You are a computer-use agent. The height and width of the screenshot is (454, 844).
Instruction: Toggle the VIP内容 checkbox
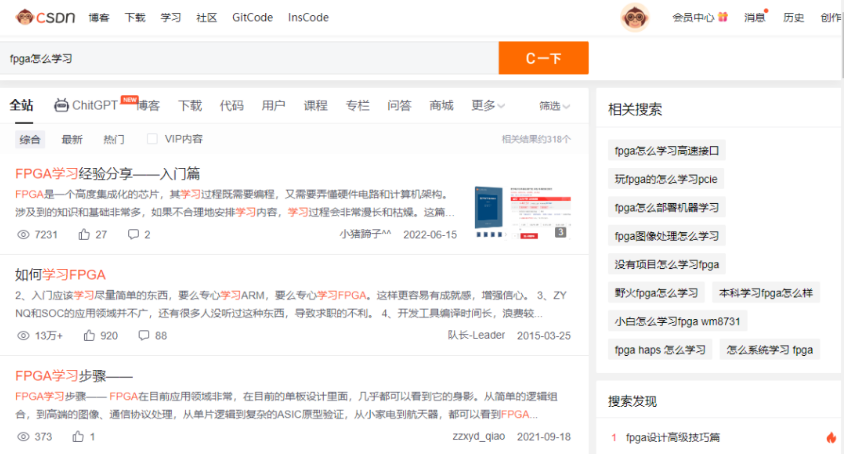coord(152,139)
